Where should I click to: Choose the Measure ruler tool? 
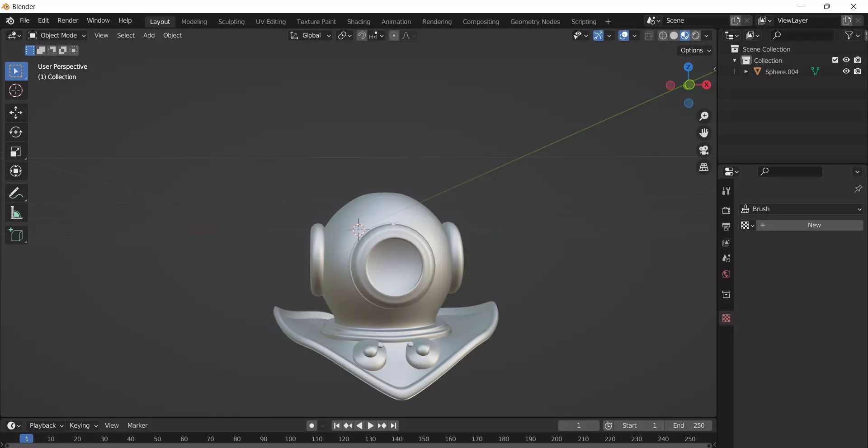(x=16, y=212)
